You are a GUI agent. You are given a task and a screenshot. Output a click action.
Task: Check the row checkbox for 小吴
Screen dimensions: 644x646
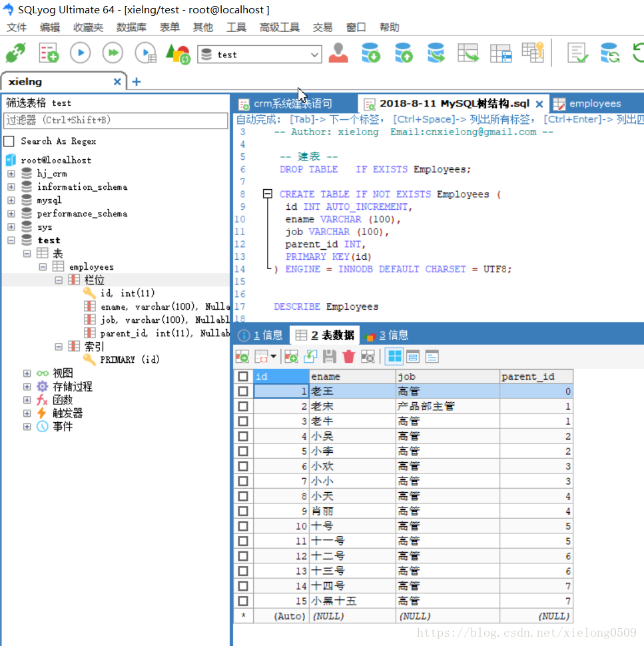click(243, 436)
